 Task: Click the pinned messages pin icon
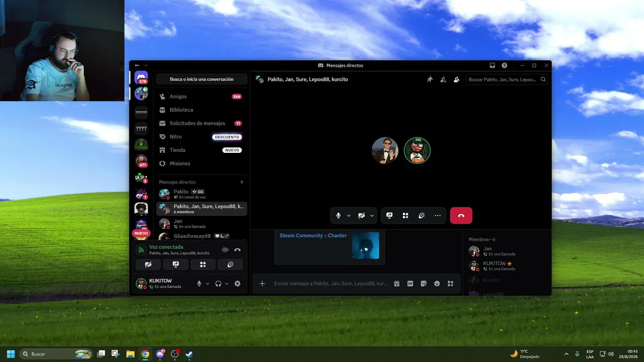tap(430, 79)
